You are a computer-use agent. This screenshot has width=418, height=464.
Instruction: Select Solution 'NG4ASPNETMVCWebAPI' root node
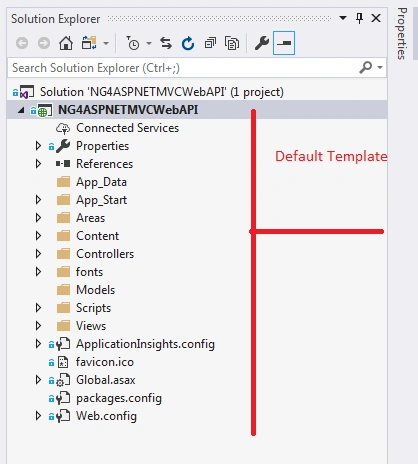click(x=162, y=92)
